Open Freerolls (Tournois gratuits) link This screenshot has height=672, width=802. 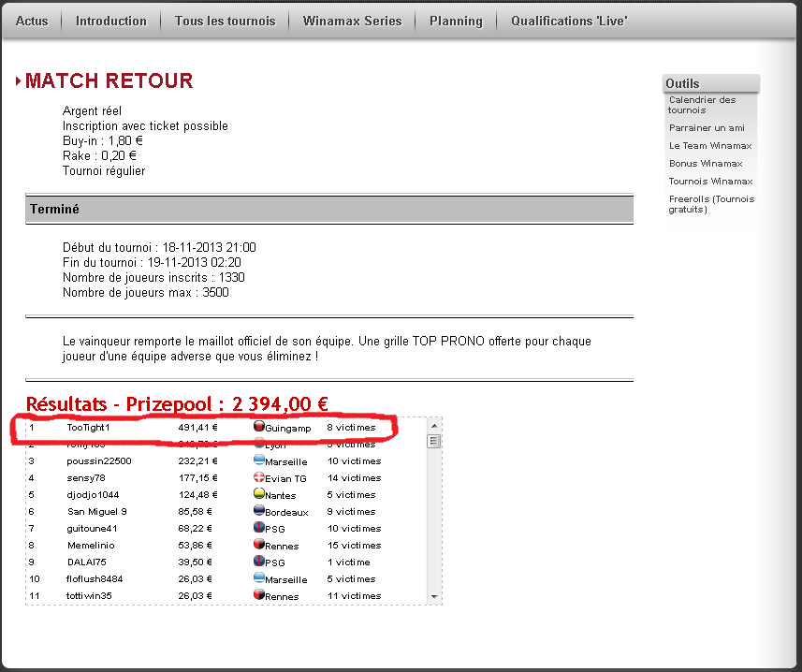(711, 204)
